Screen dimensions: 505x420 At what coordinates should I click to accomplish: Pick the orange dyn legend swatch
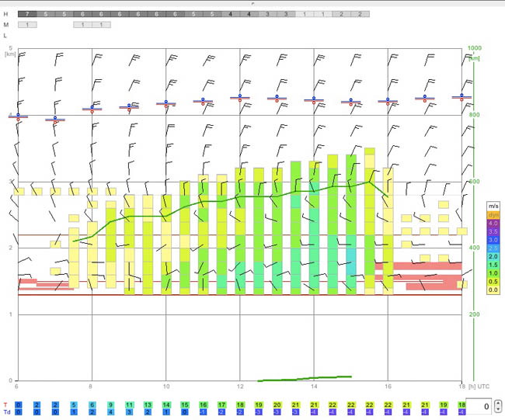[493, 215]
